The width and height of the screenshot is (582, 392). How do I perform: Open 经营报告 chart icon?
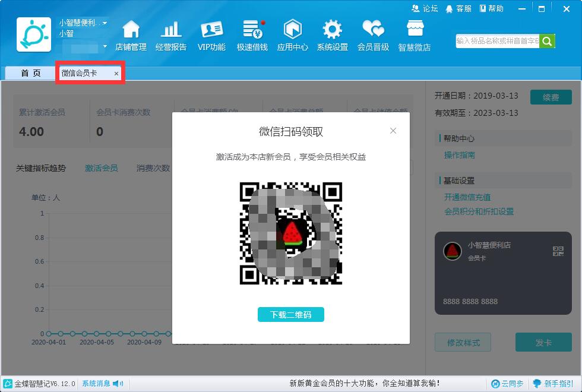tap(171, 29)
